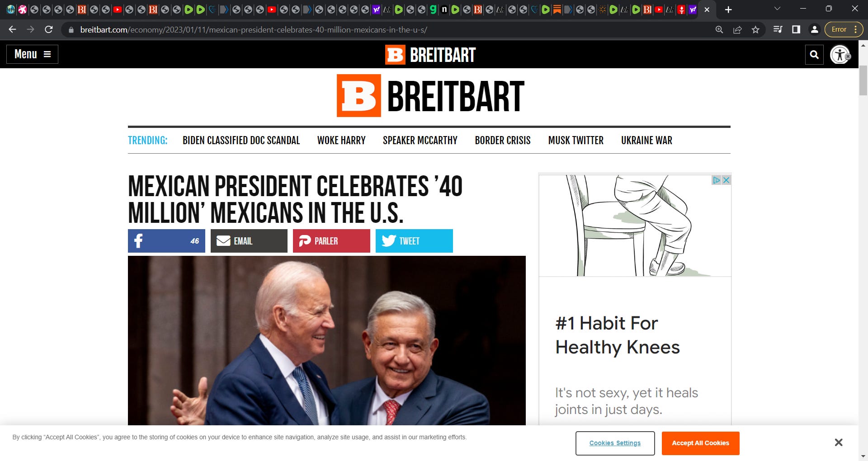Viewport: 868px width, 461px height.
Task: Click the Error update button
Action: pyautogui.click(x=839, y=29)
